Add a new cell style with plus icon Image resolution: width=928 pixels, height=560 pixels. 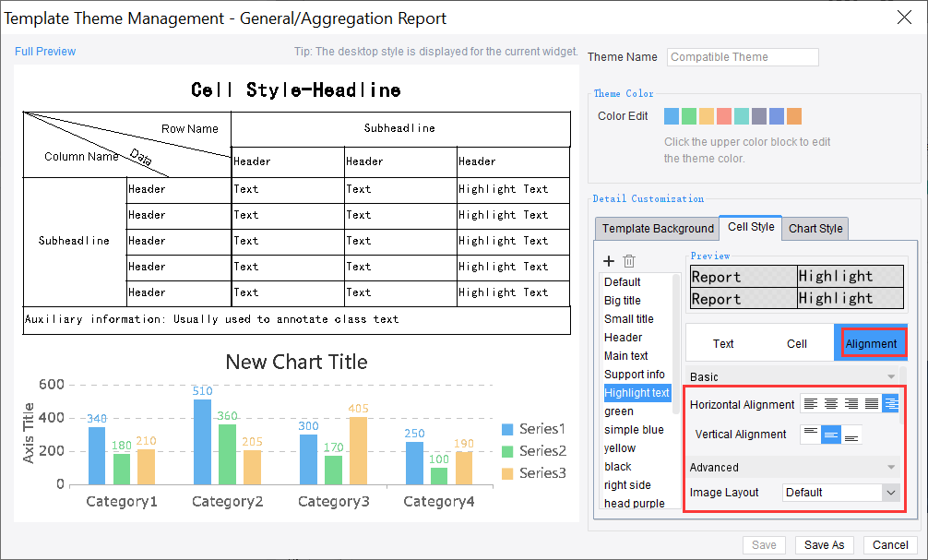[609, 262]
